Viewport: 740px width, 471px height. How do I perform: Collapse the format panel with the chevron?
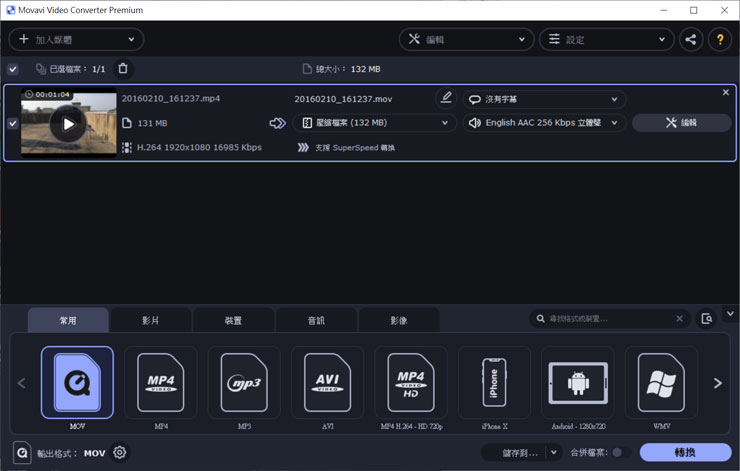730,314
